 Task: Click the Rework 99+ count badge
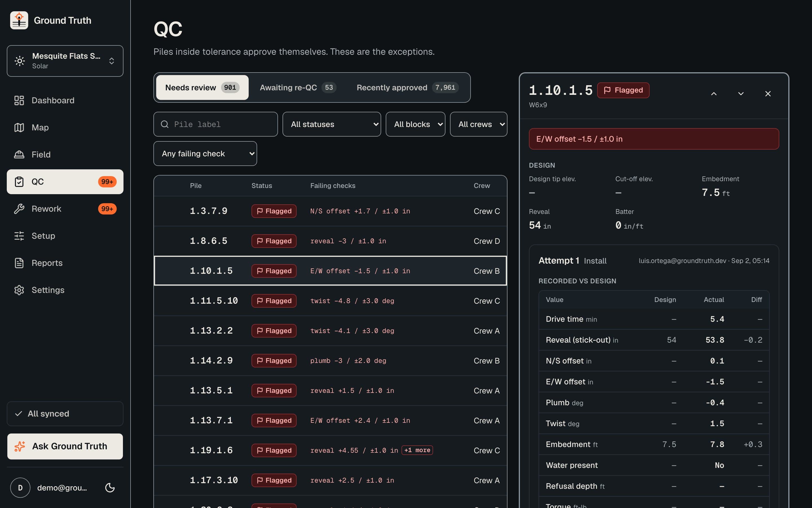(107, 209)
